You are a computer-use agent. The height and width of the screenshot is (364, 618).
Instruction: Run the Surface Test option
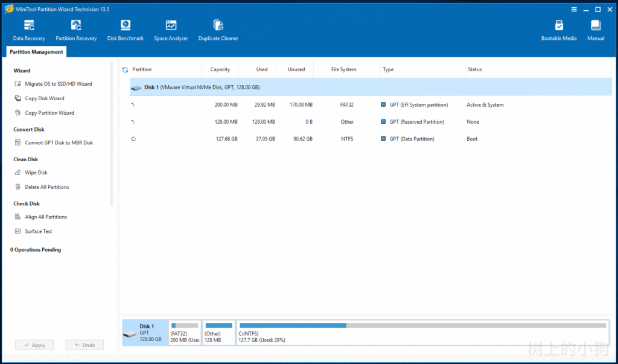(38, 231)
